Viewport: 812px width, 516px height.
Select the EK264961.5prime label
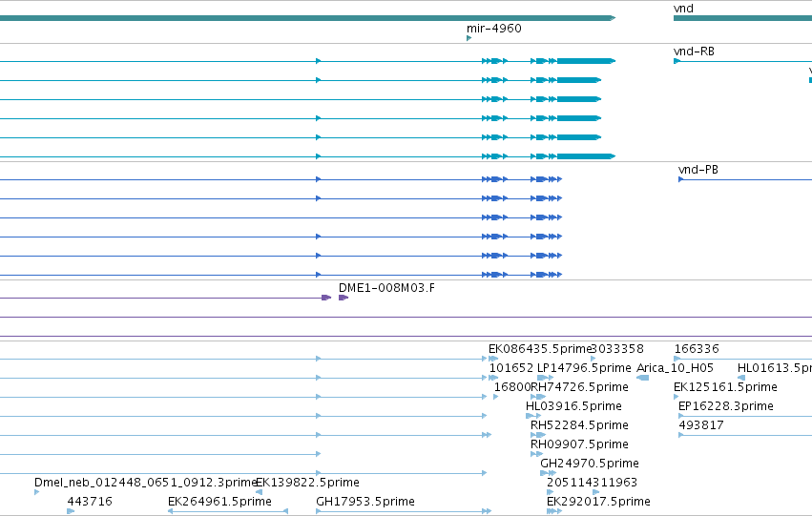pos(219,502)
